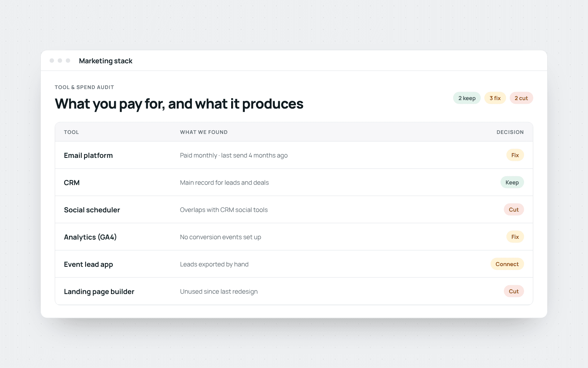Viewport: 588px width, 368px height.
Task: Click 'Unused since last redesign' finding
Action: pyautogui.click(x=219, y=291)
